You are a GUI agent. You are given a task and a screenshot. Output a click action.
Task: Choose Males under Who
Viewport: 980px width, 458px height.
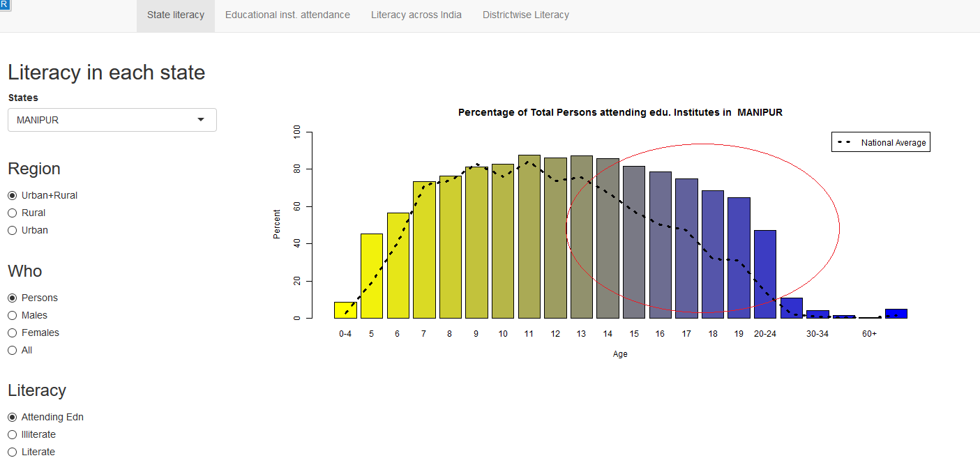(x=12, y=315)
